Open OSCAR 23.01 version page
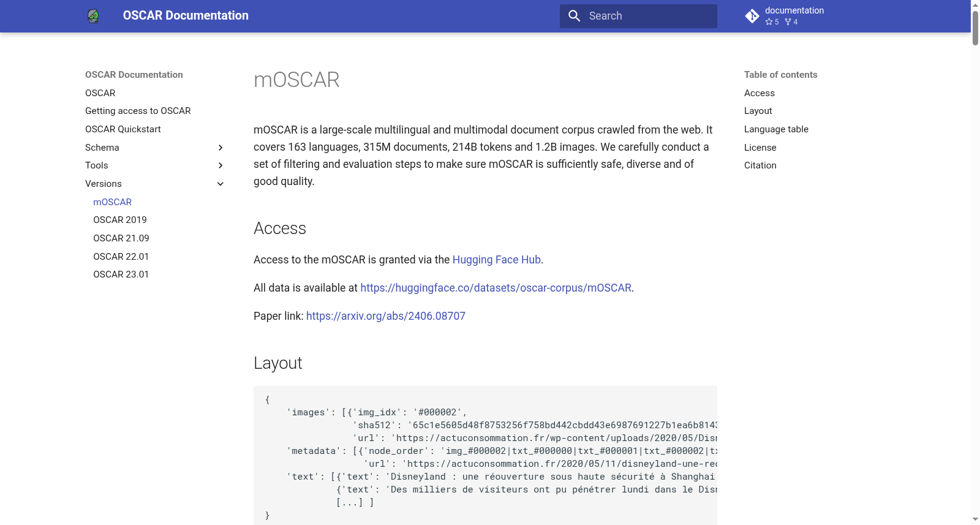The width and height of the screenshot is (980, 525). [x=121, y=274]
